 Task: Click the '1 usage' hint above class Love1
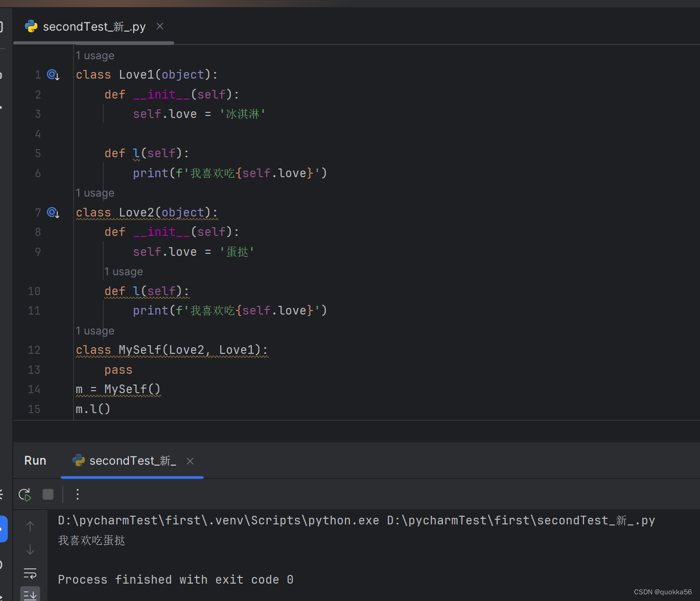tap(95, 56)
